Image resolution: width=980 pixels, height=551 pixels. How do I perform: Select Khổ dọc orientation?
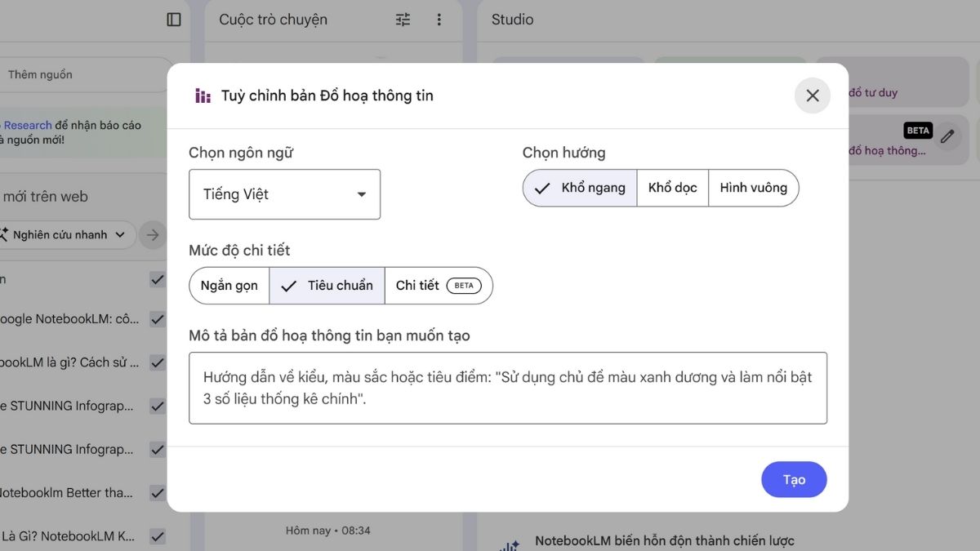(x=672, y=187)
